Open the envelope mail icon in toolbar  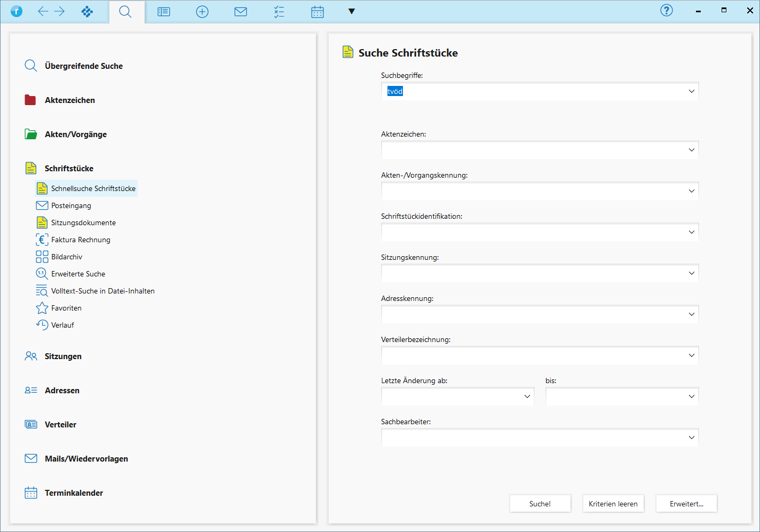241,12
